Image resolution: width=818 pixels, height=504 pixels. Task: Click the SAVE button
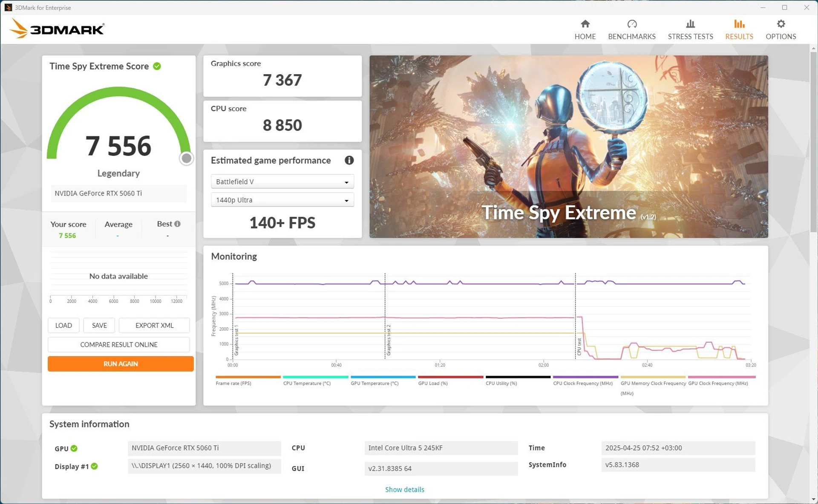99,325
